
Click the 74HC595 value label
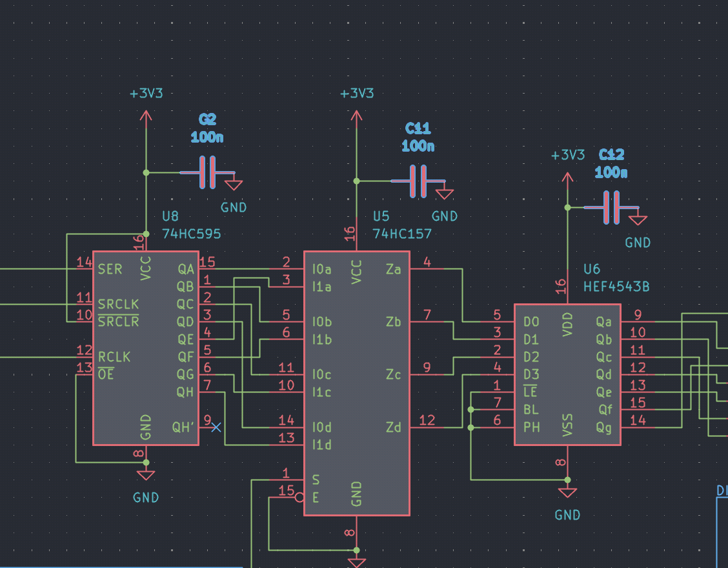[191, 234]
